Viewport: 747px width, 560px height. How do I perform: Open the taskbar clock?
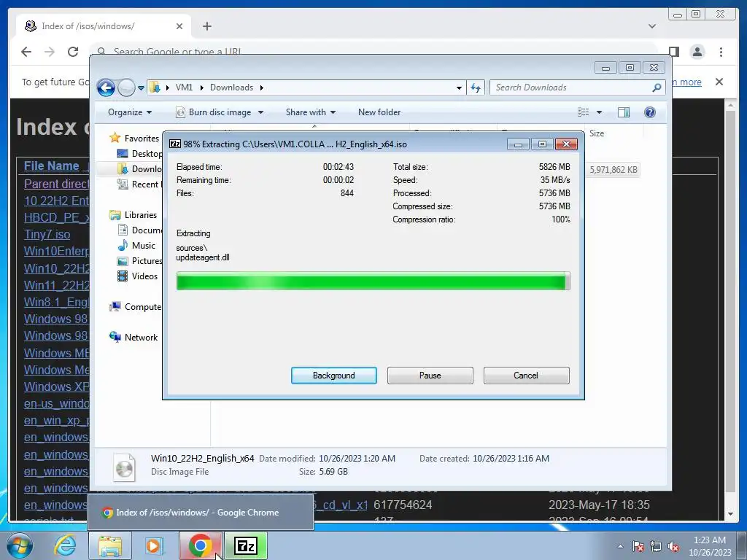(710, 546)
